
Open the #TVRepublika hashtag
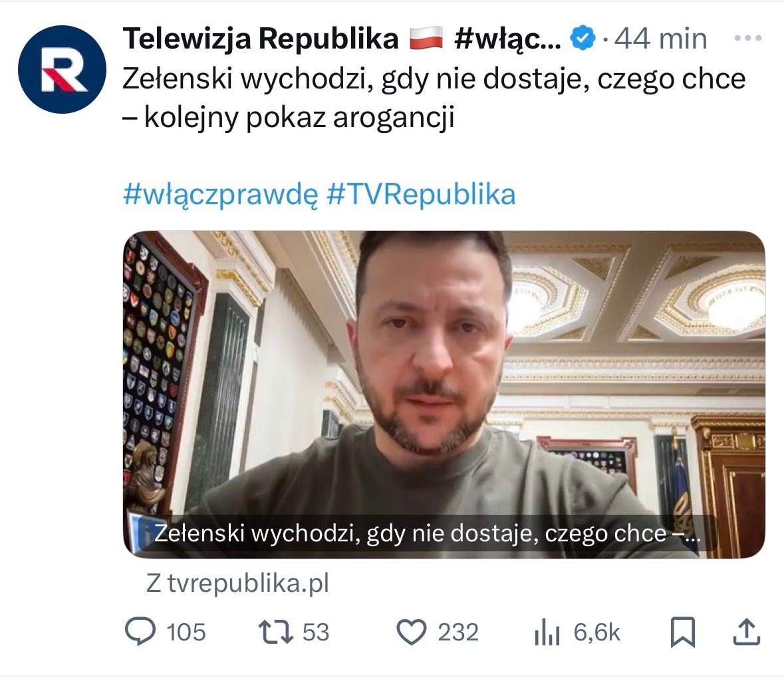pyautogui.click(x=421, y=194)
